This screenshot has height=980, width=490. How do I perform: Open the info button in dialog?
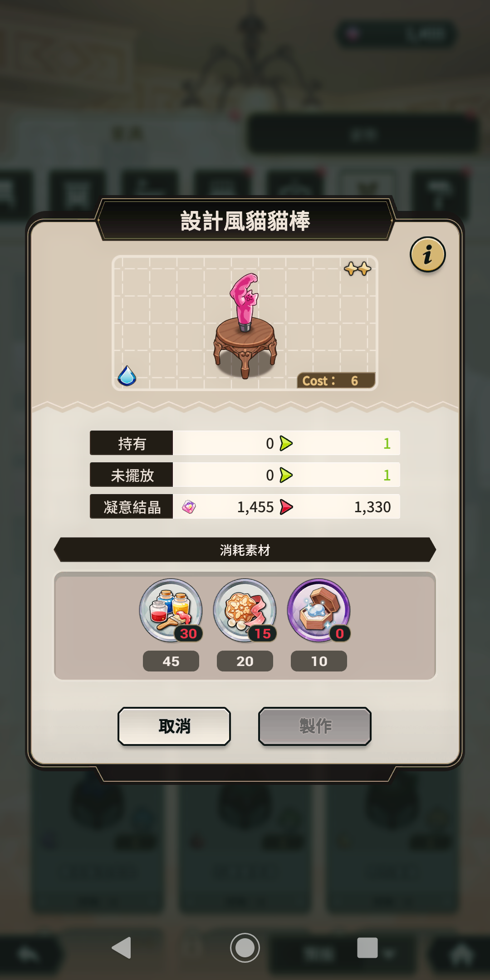(427, 255)
